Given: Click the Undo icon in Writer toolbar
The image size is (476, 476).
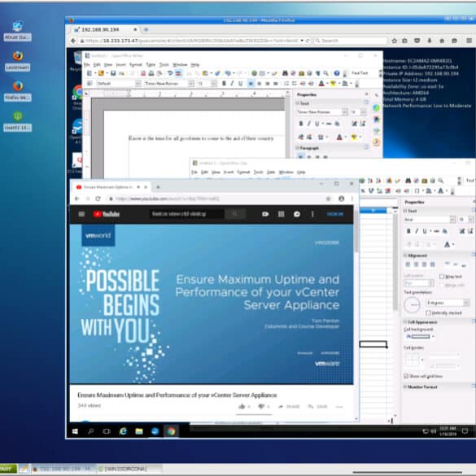Looking at the screenshot, I should [170, 73].
